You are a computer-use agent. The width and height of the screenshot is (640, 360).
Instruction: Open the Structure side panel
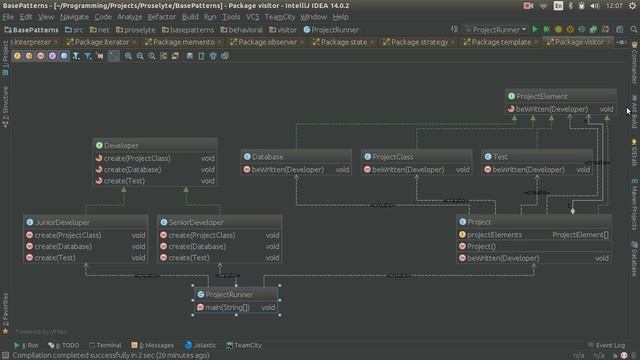point(5,107)
